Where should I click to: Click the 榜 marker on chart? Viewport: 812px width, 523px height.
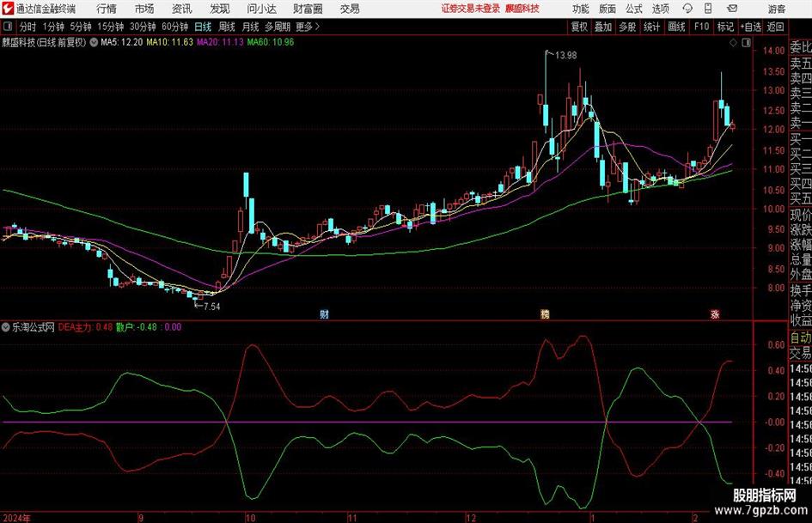pyautogui.click(x=545, y=313)
